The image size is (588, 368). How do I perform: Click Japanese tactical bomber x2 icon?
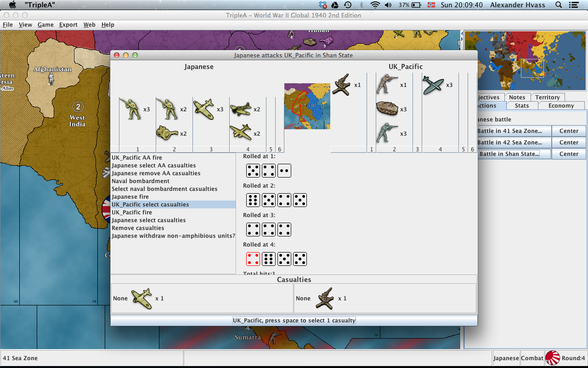click(241, 109)
